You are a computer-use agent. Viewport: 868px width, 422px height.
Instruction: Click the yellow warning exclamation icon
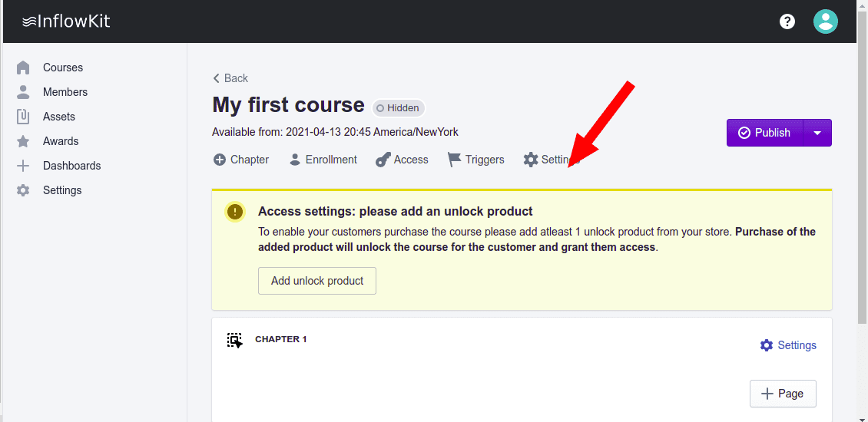[x=235, y=212]
